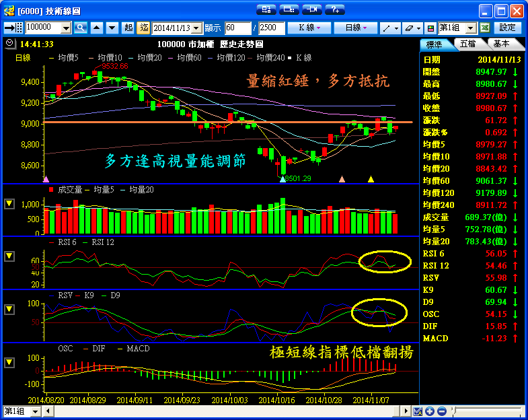
Task: Click the down triangle arrow in toolbar
Action: 110,28
